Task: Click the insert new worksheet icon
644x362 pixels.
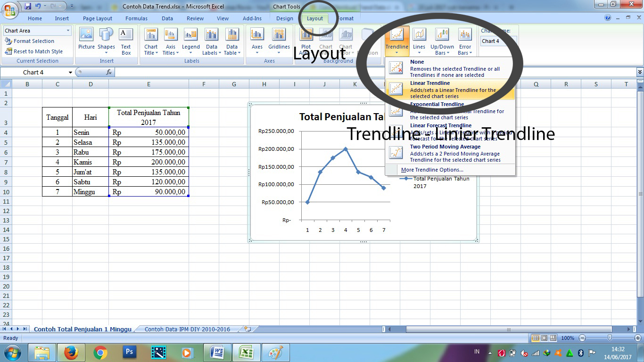Action: point(248,329)
